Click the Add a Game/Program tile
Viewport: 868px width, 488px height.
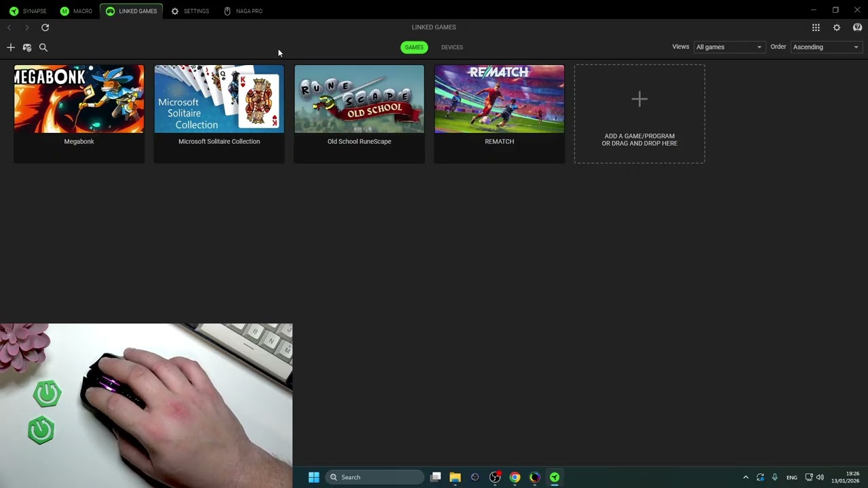639,114
